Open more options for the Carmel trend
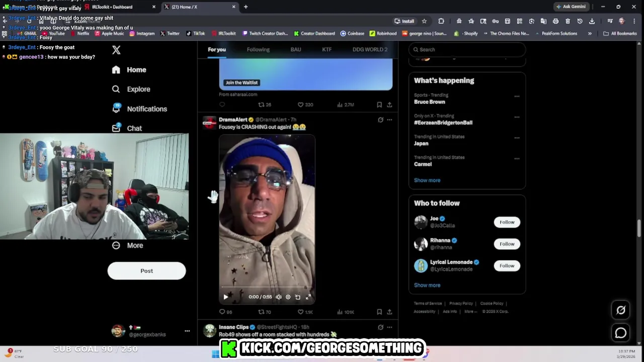This screenshot has height=362, width=644. point(517,159)
